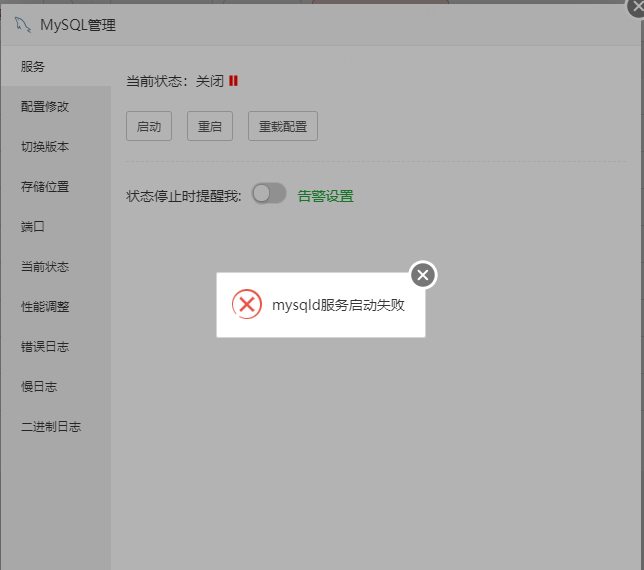The width and height of the screenshot is (644, 570).
Task: Toggle the 状态停止时提醒我 switch
Action: [269, 193]
